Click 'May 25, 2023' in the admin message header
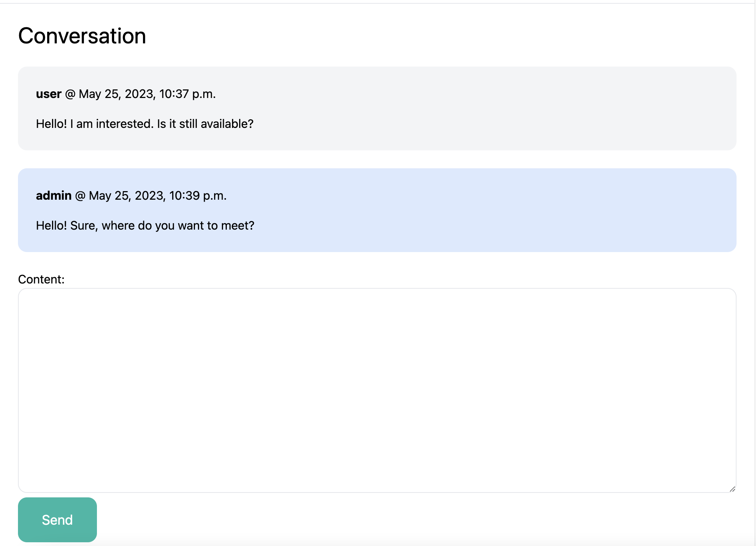The height and width of the screenshot is (546, 756). coord(127,196)
